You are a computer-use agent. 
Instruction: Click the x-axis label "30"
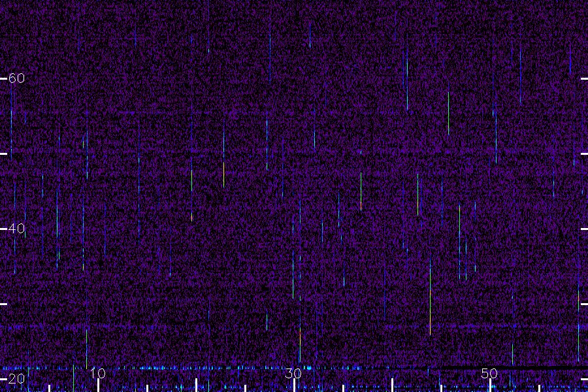[293, 373]
